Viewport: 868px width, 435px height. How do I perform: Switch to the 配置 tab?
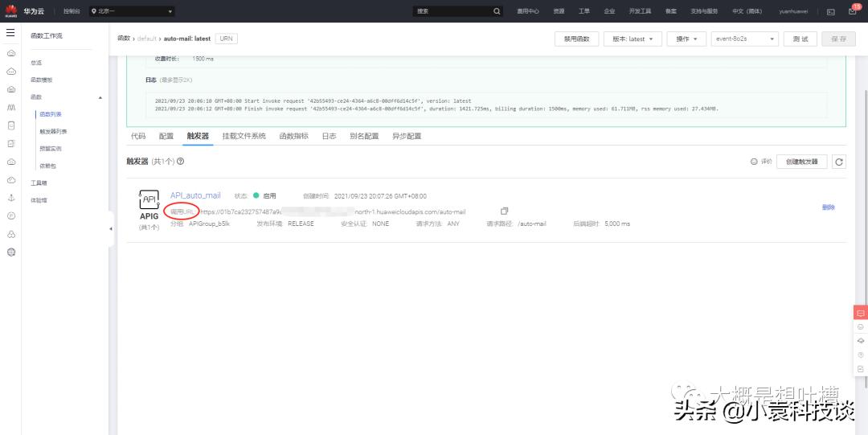point(166,136)
